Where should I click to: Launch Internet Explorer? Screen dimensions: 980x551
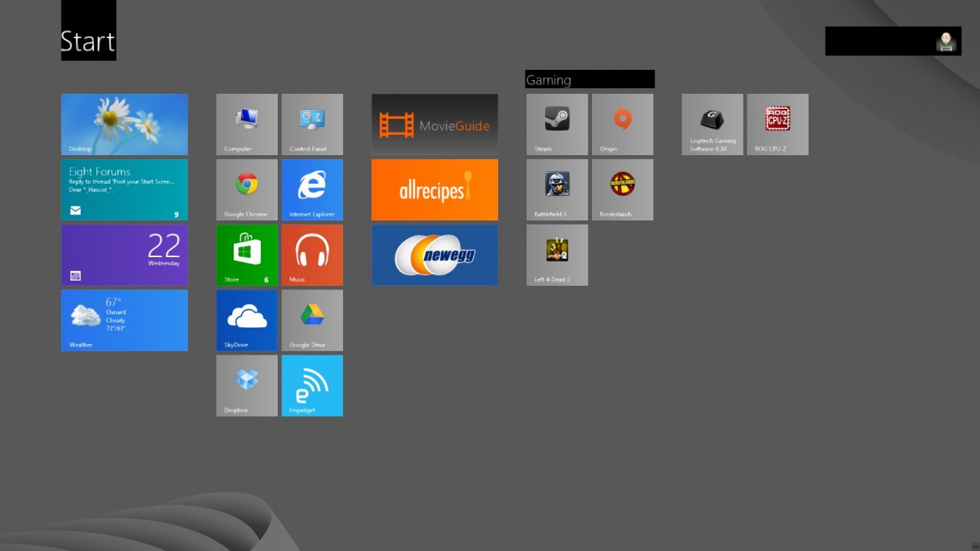pos(312,190)
